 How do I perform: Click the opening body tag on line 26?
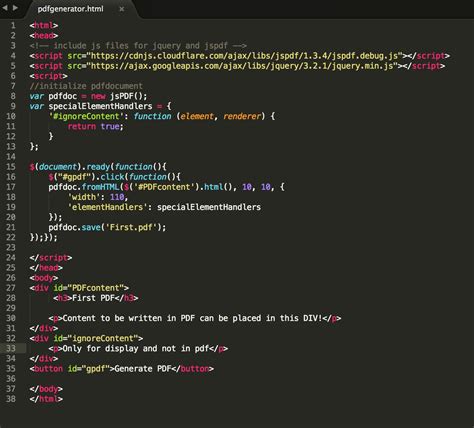click(x=44, y=278)
